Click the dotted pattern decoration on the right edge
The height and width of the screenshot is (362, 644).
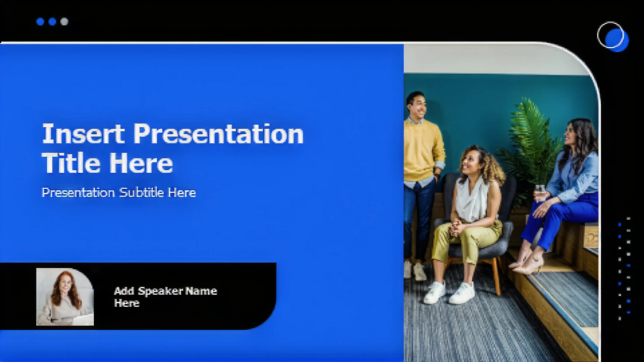[x=624, y=268]
